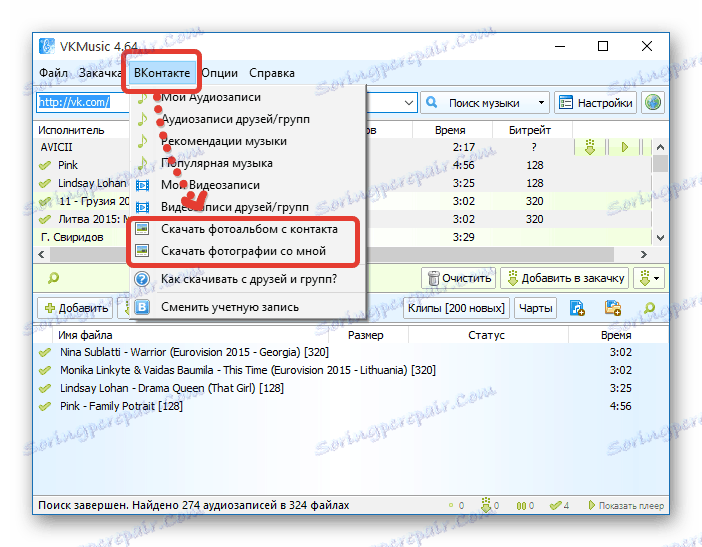The height and width of the screenshot is (547, 702).
Task: Click the horizontal scroll right arrow
Action: coord(644,255)
